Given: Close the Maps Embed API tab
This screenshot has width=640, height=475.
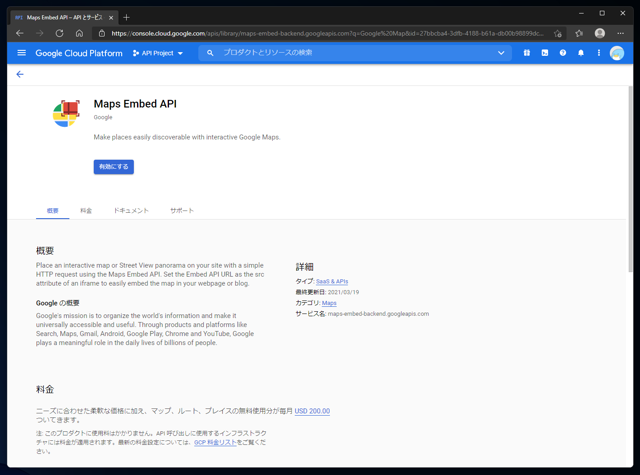Looking at the screenshot, I should coord(111,18).
